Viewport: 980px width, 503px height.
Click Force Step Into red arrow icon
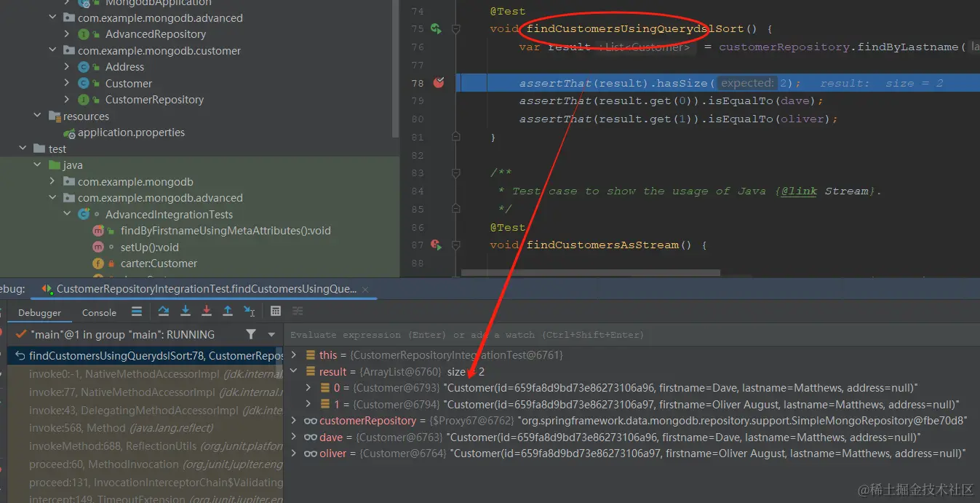207,312
